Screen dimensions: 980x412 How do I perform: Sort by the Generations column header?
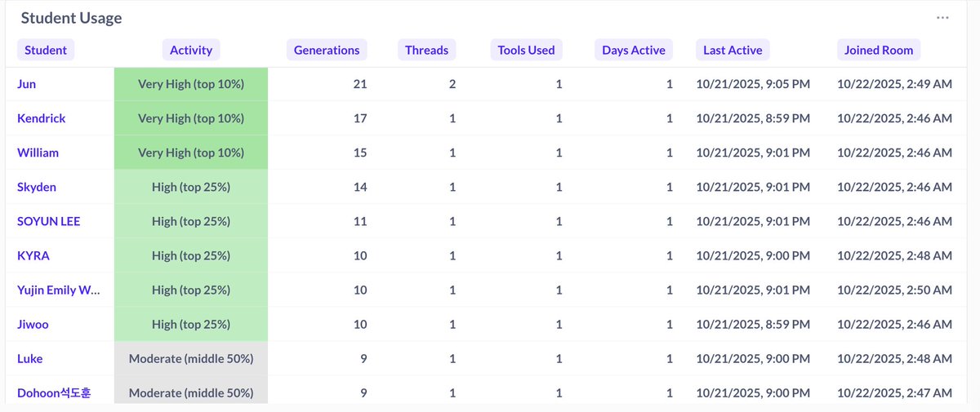coord(327,50)
